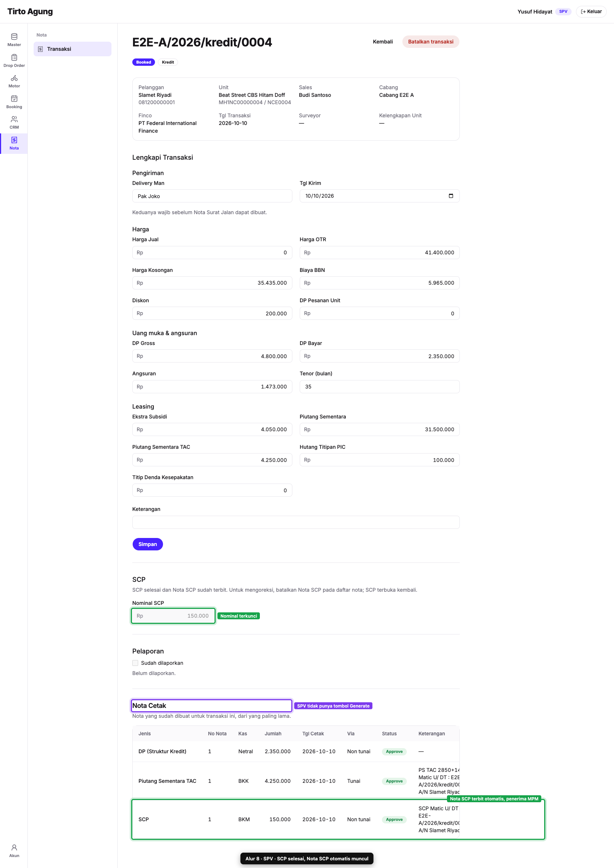Viewport: 614px width, 868px height.
Task: Click the Transaksi receipt icon
Action: pos(41,49)
